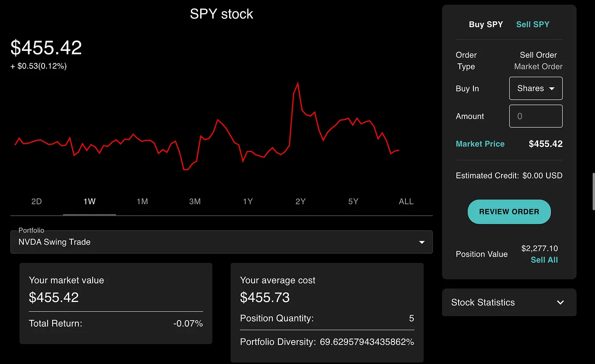The image size is (595, 364).
Task: Expand the Stock Statistics panel
Action: click(x=509, y=302)
